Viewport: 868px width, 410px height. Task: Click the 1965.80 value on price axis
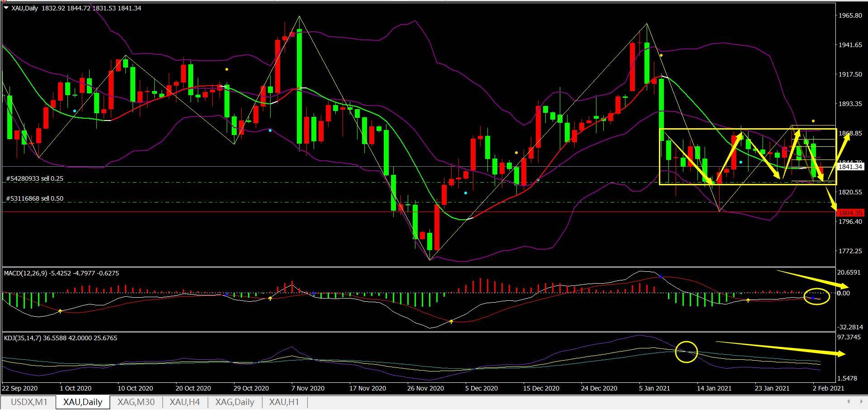[x=850, y=15]
